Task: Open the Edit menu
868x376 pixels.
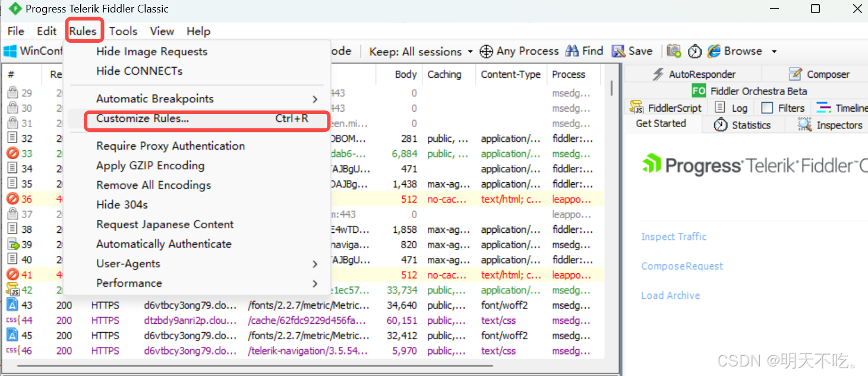Action: (x=47, y=31)
